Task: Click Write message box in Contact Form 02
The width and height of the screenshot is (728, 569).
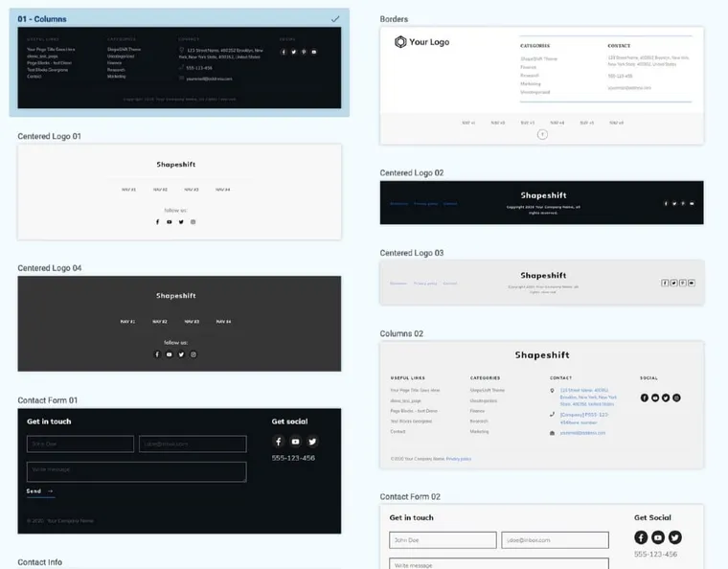Action: (499, 564)
